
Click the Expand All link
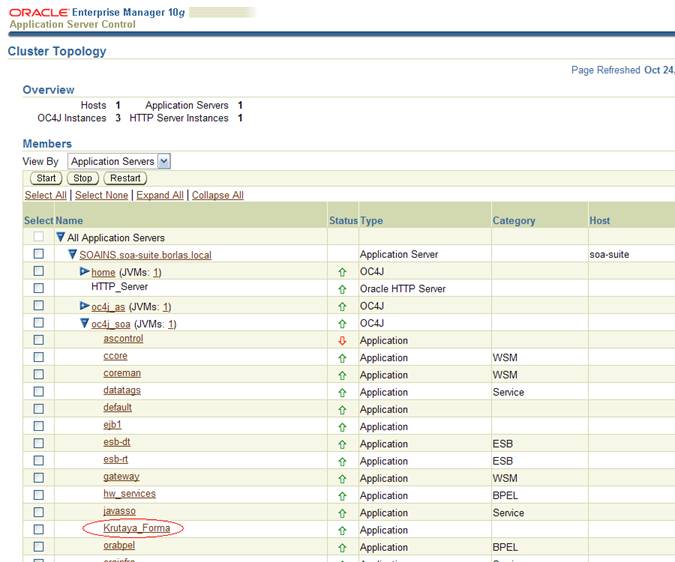coord(160,195)
